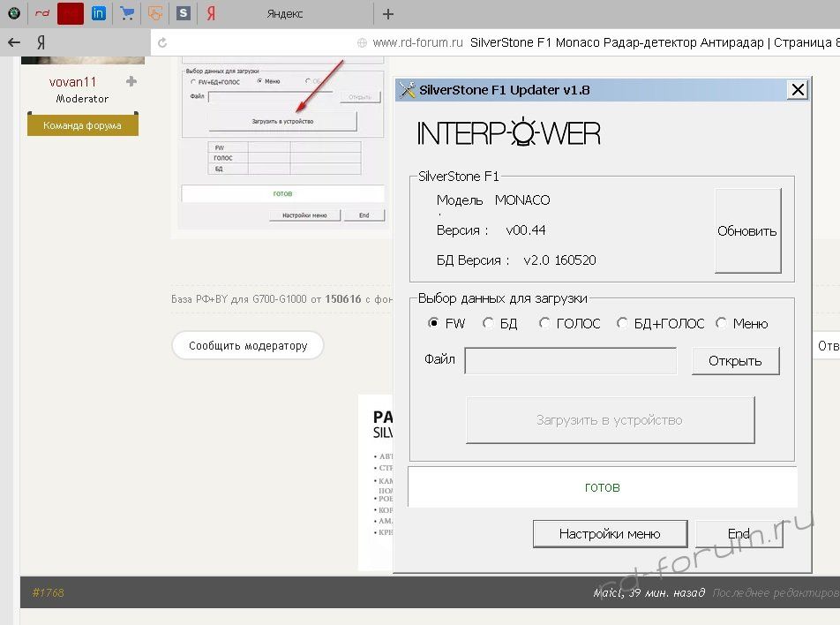
Task: Open the LinkedIn pinned tab
Action: (x=99, y=13)
